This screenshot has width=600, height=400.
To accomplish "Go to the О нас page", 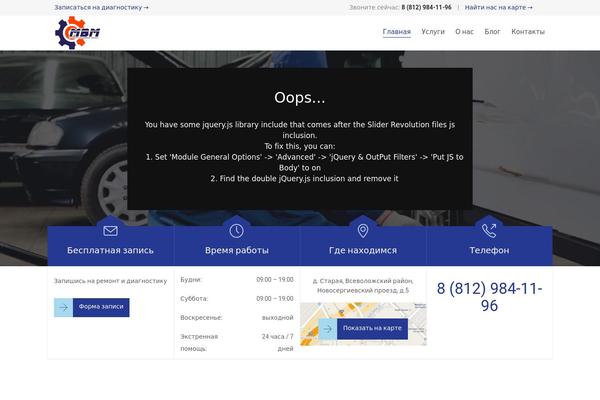I will click(464, 32).
